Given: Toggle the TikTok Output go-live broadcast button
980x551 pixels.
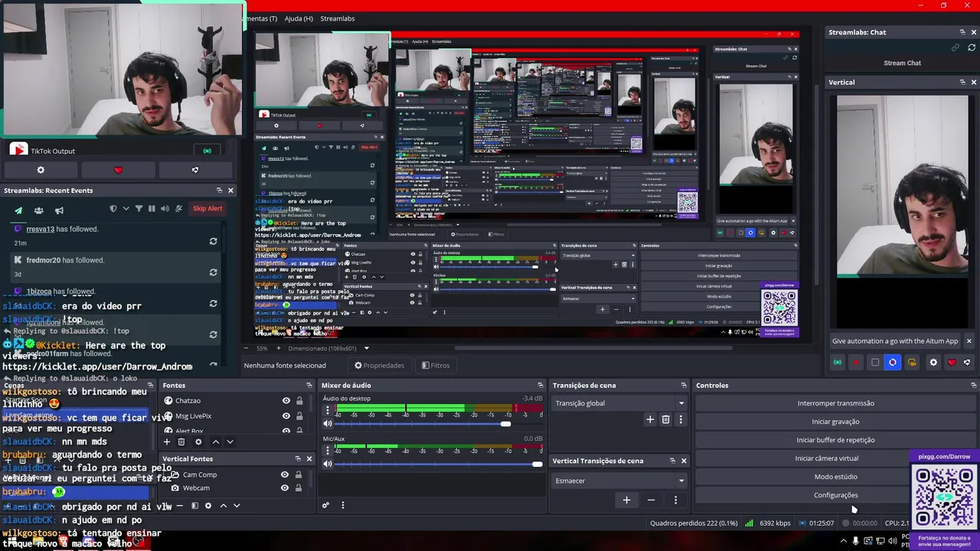Looking at the screenshot, I should click(207, 151).
